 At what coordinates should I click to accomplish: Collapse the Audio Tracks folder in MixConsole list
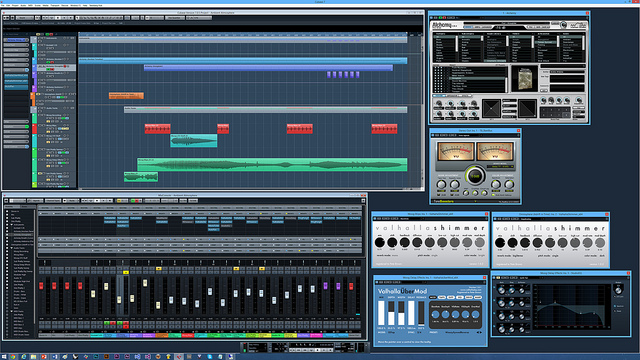click(11, 248)
